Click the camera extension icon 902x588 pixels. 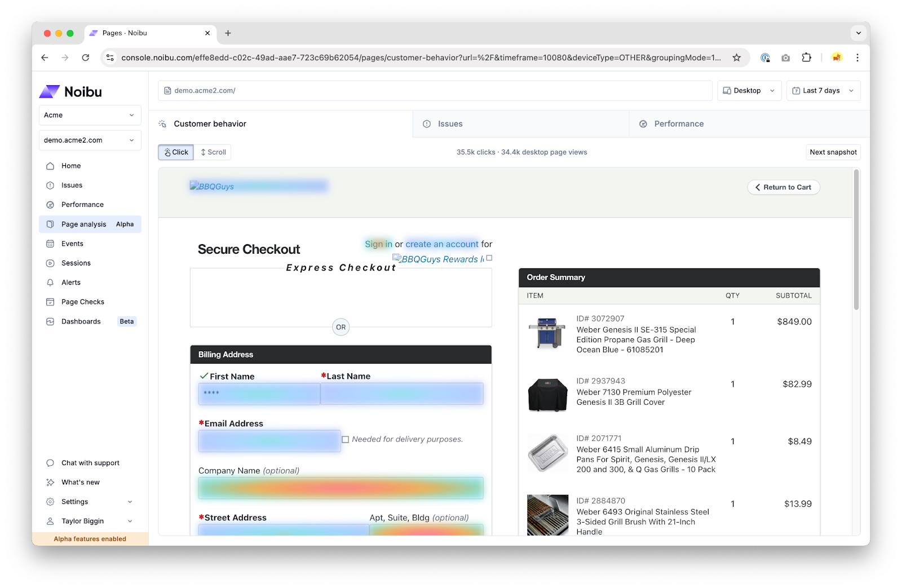(x=786, y=58)
